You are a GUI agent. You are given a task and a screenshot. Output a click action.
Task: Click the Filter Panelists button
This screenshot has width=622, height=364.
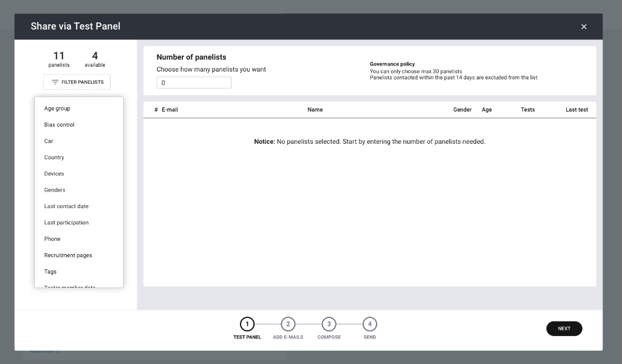77,82
